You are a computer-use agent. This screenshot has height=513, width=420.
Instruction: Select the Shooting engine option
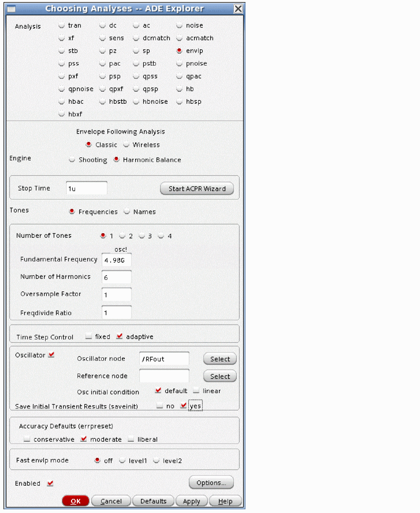[x=72, y=159]
